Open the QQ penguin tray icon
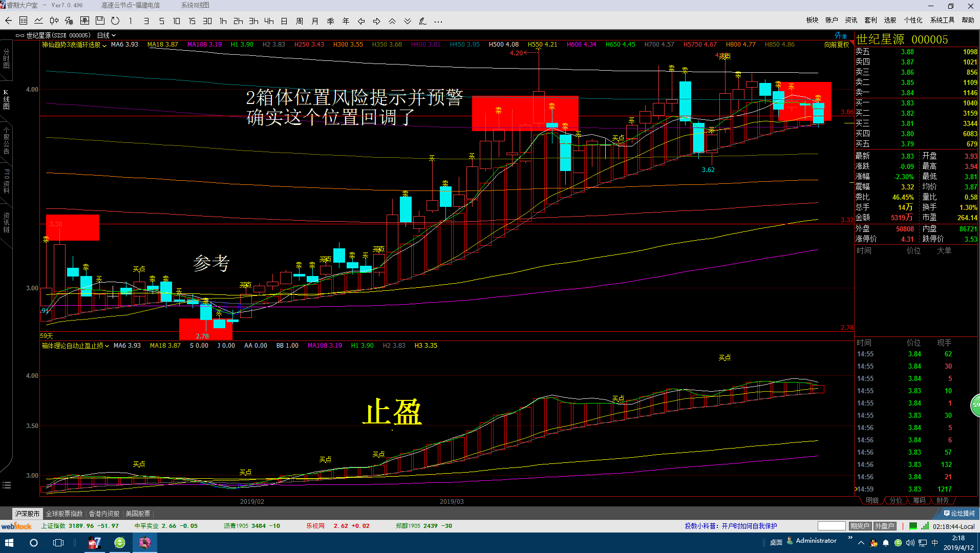Viewport: 980px width, 553px height. [874, 543]
